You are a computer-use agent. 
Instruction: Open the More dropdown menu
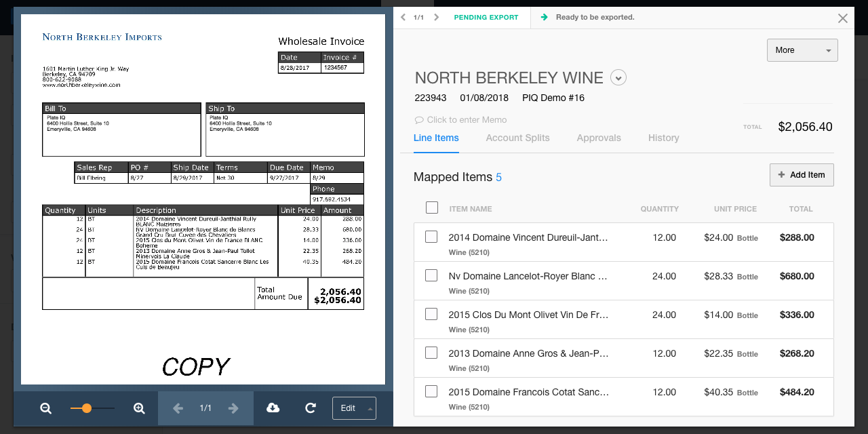point(802,50)
